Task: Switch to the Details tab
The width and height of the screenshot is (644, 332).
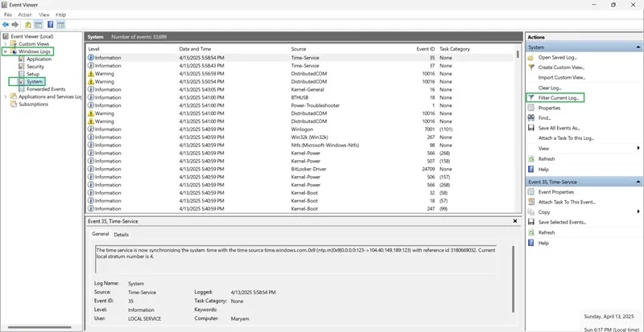Action: click(122, 235)
